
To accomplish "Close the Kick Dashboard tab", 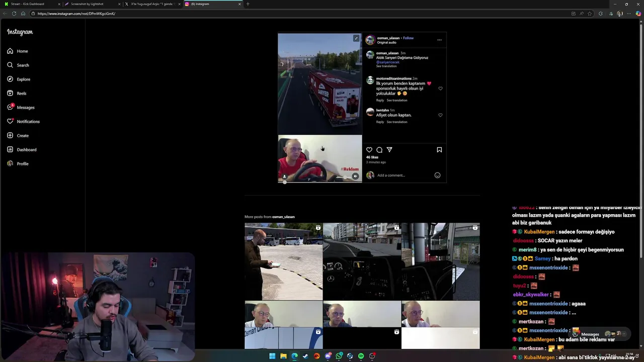I will (x=59, y=4).
